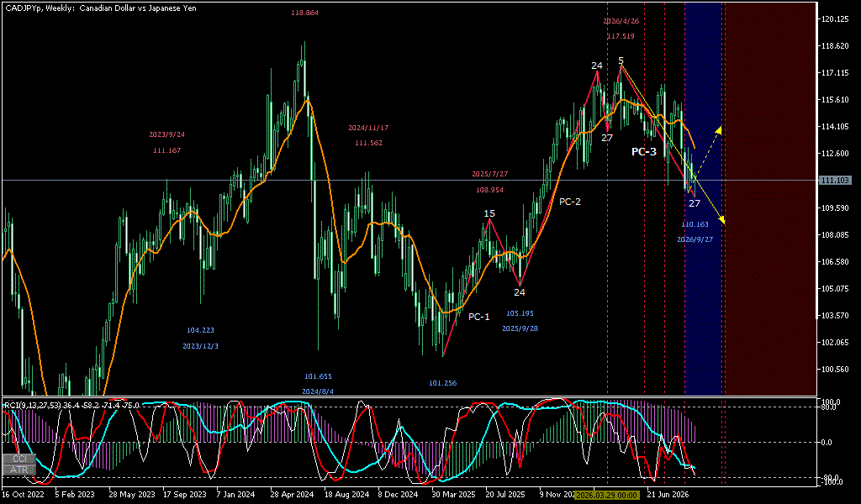Click the 16 Oct 2022 time axis label
The image size is (861, 504).
click(x=23, y=494)
